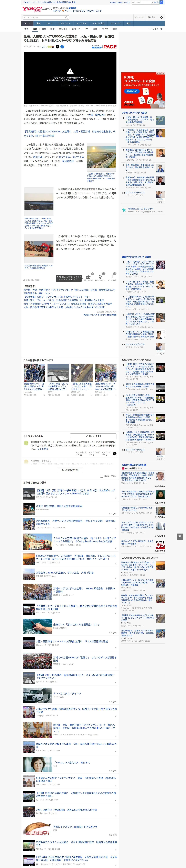Click the Yahoo! JAPAN News logo
186x868 pixels.
37,9
